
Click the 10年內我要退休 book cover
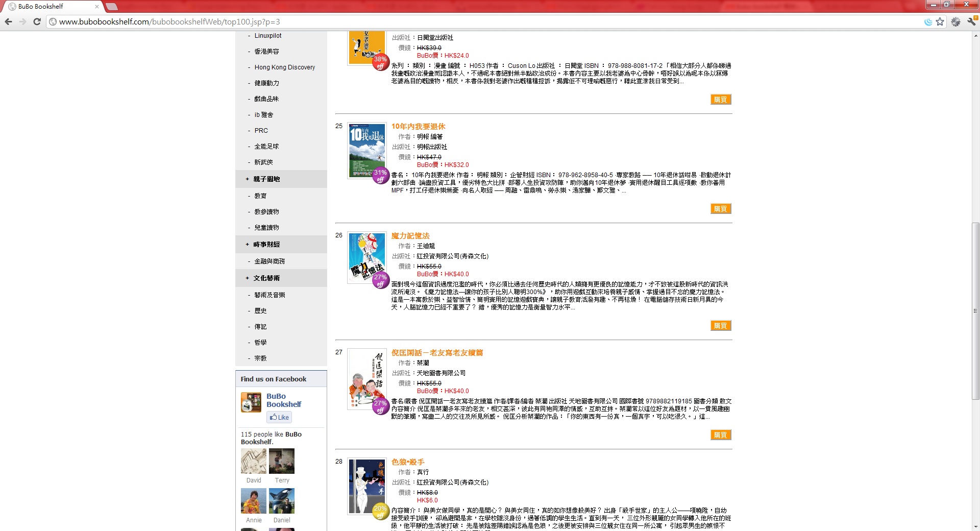366,151
